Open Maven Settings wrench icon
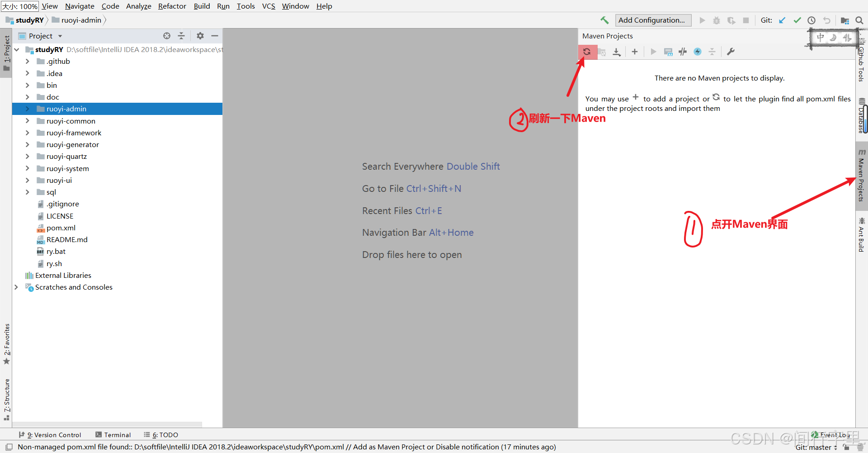 click(731, 52)
